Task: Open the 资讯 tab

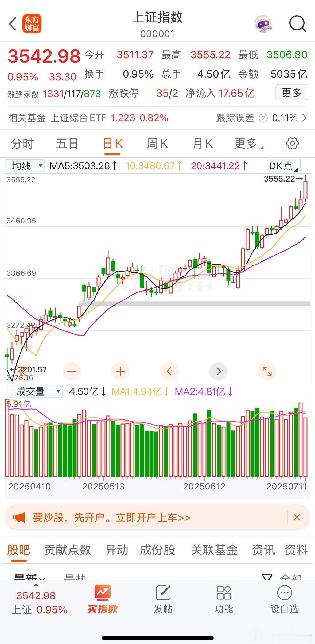Action: click(263, 550)
